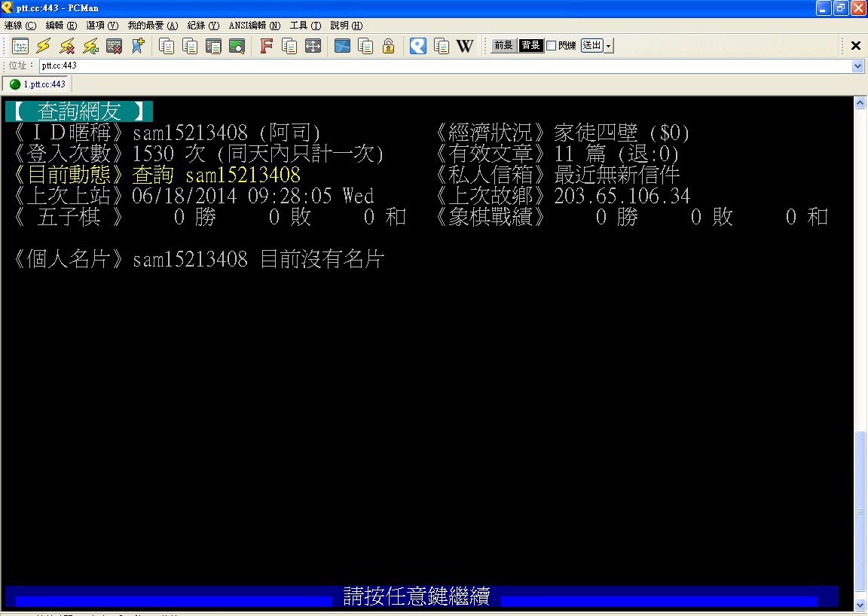Click the nickname text (阿司)
This screenshot has height=616, width=868.
tap(290, 133)
